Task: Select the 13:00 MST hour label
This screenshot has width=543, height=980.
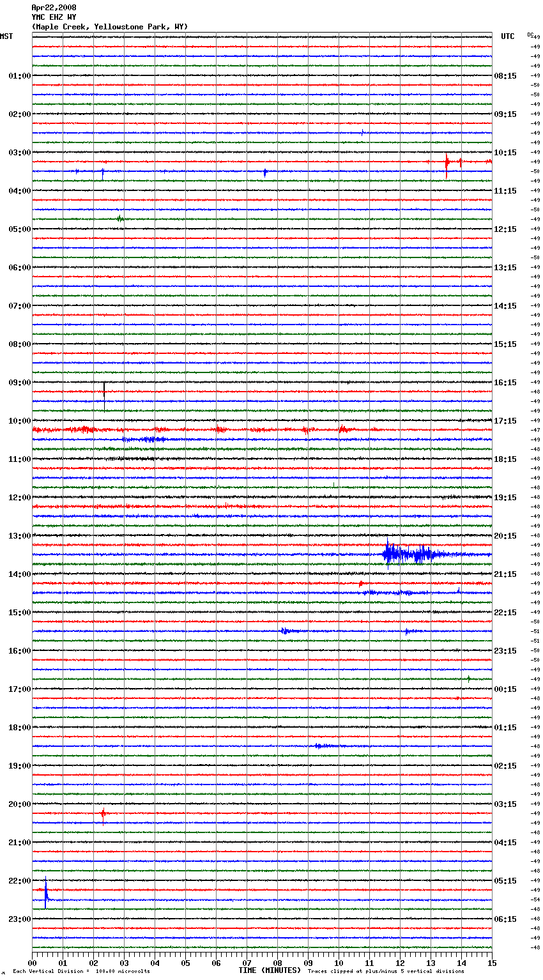Action: pos(20,536)
